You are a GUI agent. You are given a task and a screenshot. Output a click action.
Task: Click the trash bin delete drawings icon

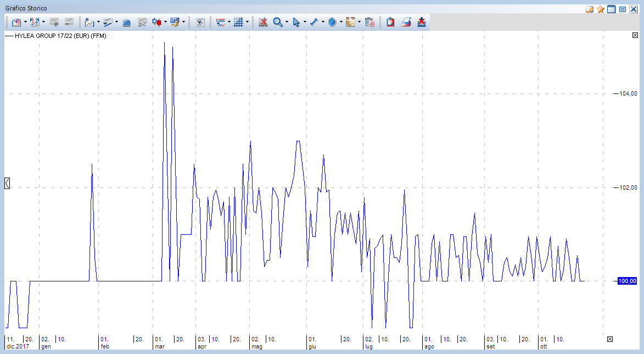coord(369,23)
